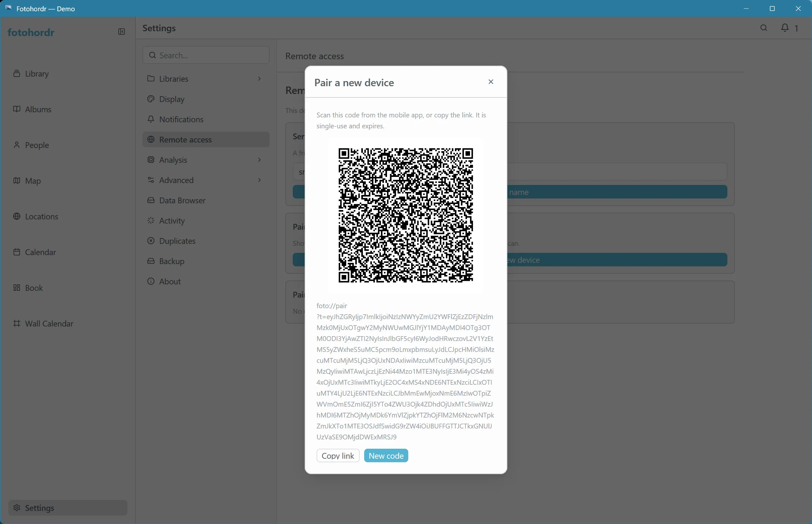Screen dimensions: 812x524
Task: Maximize the Fotohordr window
Action: pos(772,8)
